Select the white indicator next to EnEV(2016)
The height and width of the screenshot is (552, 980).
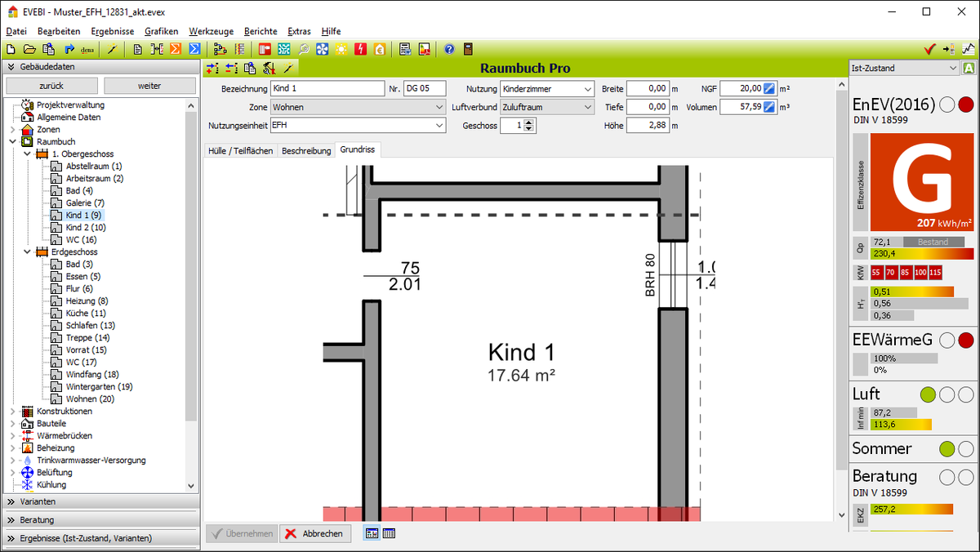pyautogui.click(x=947, y=105)
